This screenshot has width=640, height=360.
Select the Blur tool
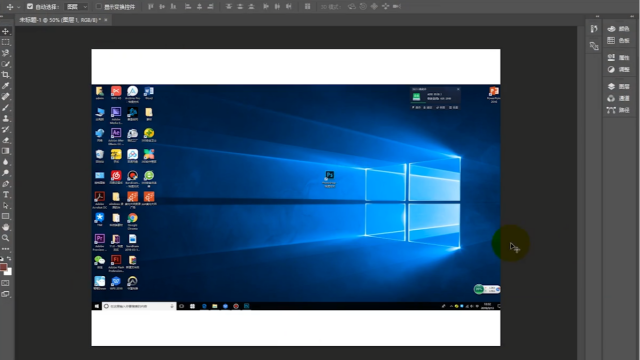point(6,162)
